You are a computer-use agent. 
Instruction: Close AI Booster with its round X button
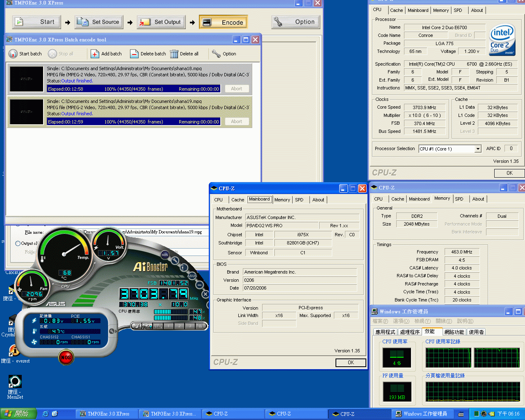tap(205, 294)
